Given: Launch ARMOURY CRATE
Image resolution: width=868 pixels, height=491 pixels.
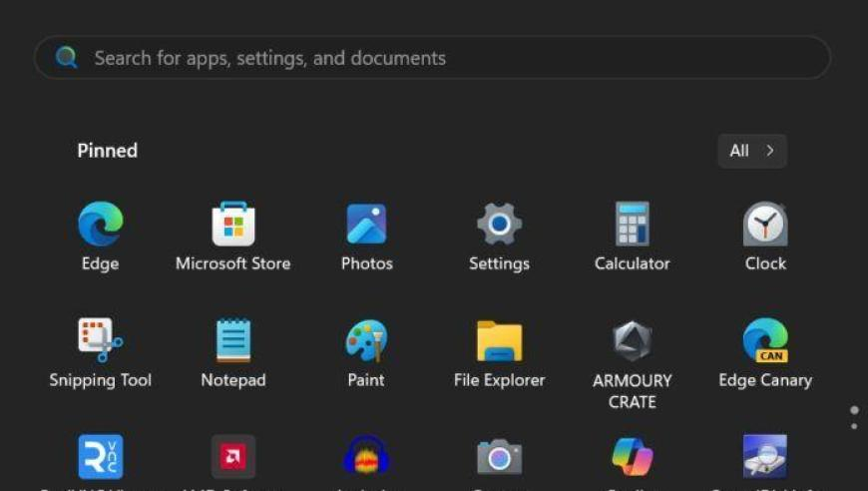Looking at the screenshot, I should (633, 341).
